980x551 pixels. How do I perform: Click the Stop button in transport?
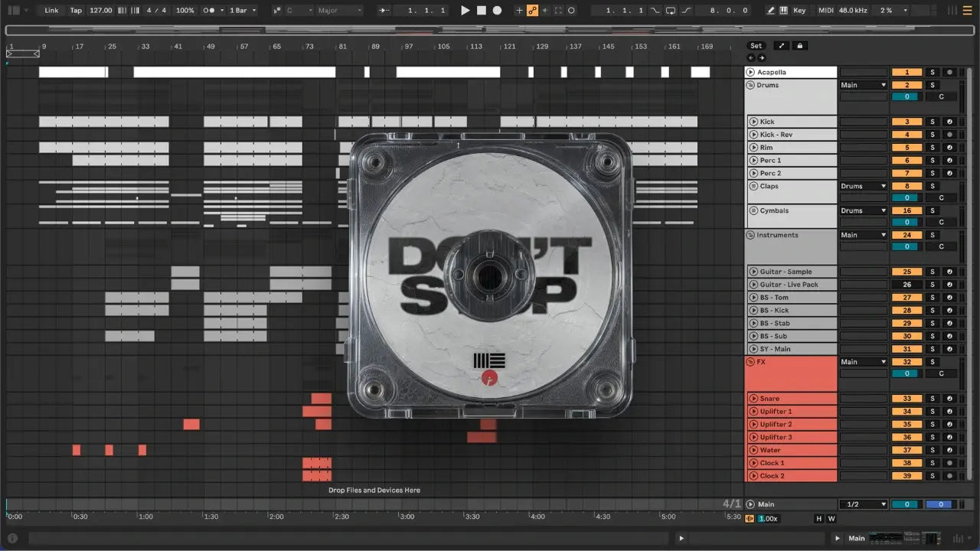click(481, 11)
